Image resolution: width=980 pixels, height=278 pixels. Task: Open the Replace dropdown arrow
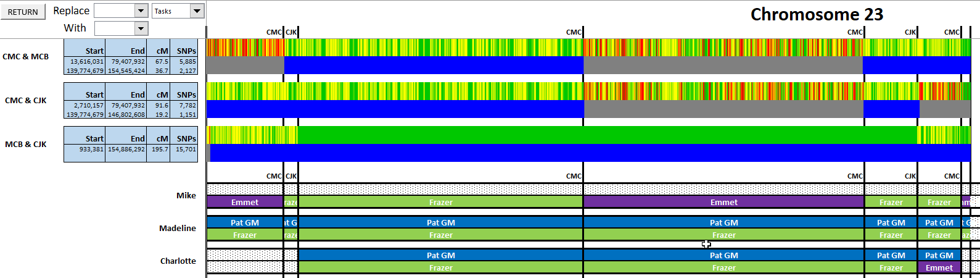[x=141, y=11]
